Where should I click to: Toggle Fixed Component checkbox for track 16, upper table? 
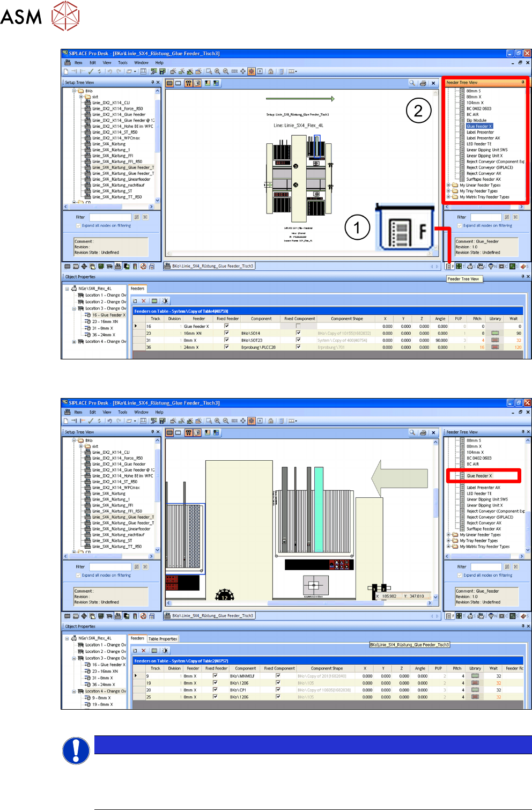click(x=298, y=326)
